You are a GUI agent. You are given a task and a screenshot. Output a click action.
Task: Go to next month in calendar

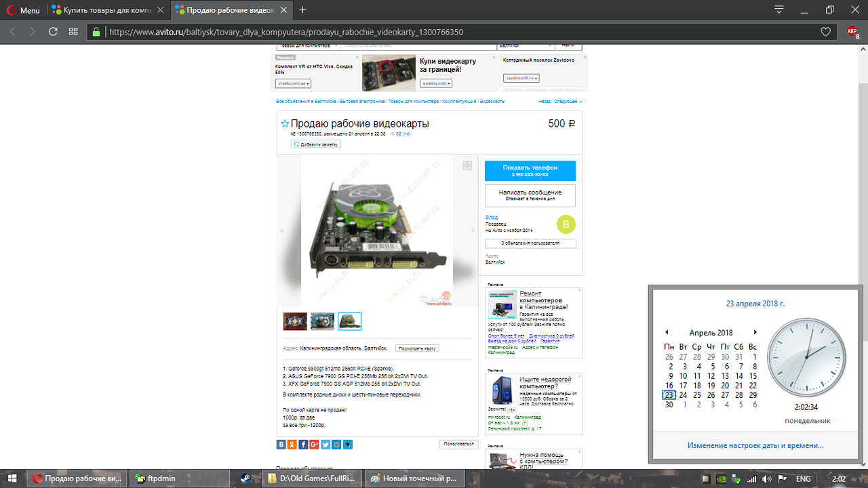(x=755, y=332)
